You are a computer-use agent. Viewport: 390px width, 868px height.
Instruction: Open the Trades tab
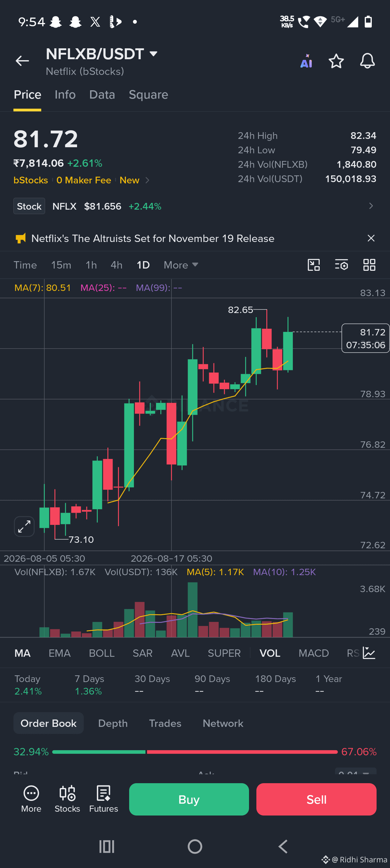165,723
